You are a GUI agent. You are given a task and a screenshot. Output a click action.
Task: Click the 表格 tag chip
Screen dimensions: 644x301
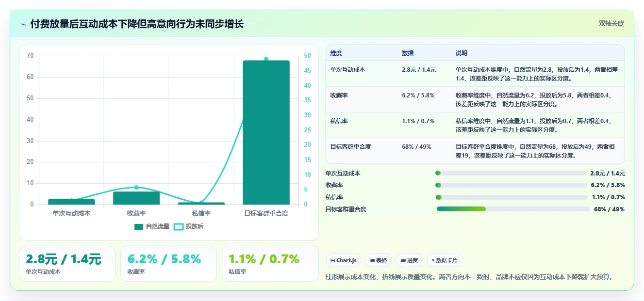[x=379, y=260]
